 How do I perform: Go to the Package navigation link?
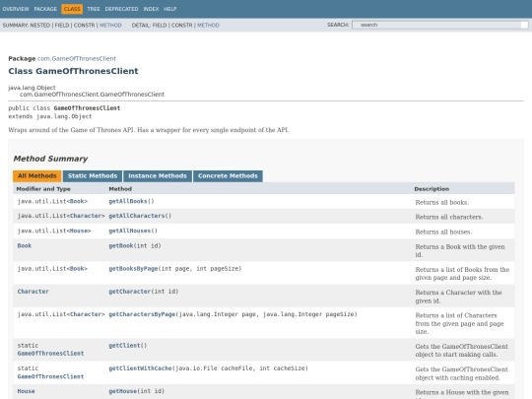click(x=45, y=9)
